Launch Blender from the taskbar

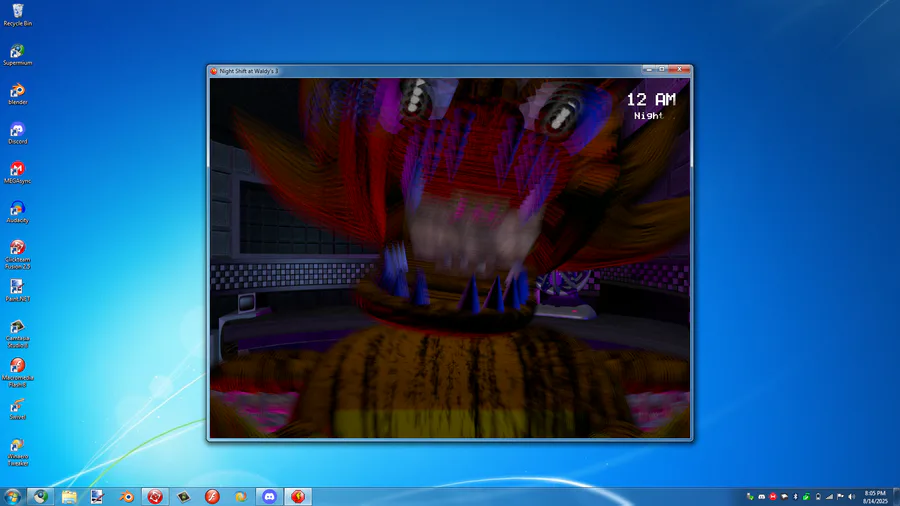tap(126, 496)
